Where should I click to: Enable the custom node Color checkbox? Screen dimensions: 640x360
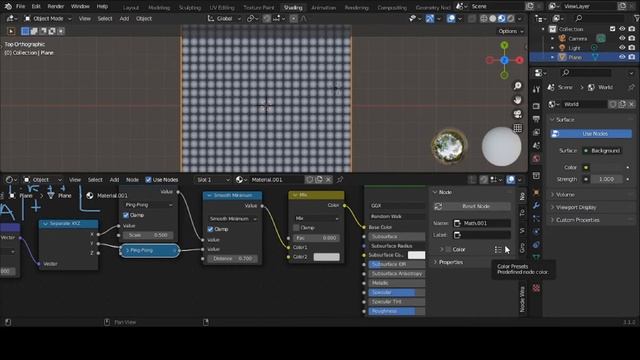click(448, 249)
